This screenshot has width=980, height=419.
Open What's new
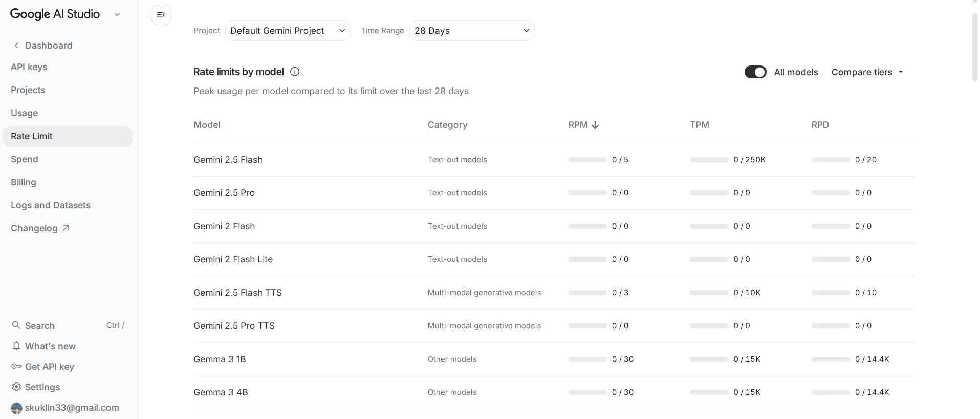[50, 346]
